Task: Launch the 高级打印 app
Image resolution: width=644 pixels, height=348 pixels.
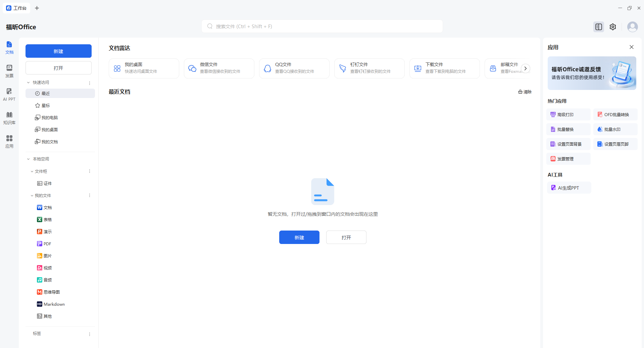Action: click(x=569, y=114)
